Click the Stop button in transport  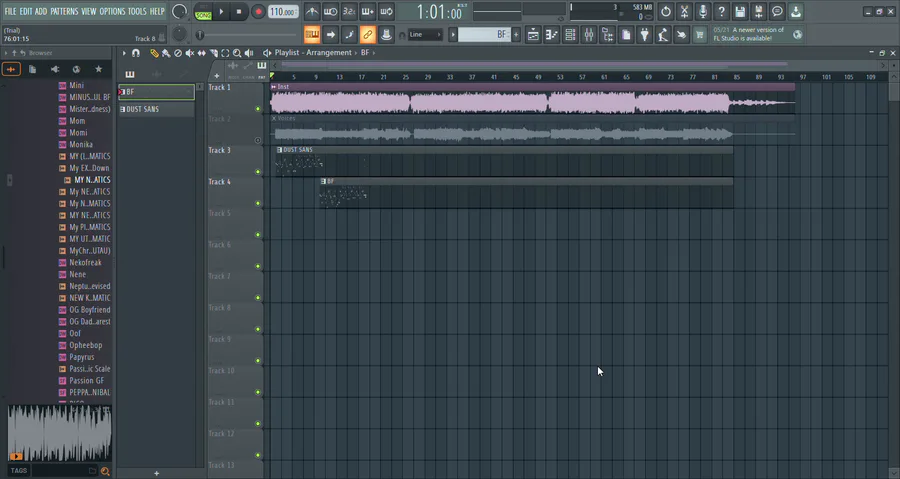(x=239, y=11)
